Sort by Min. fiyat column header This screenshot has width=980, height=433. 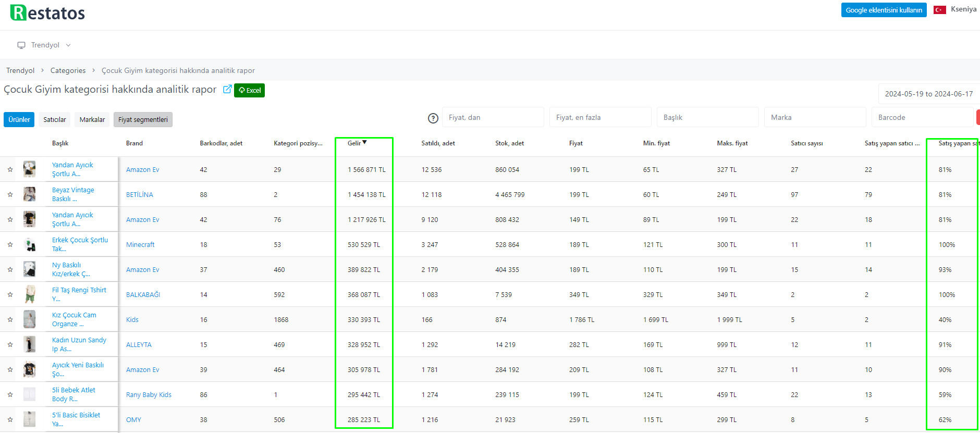(656, 143)
